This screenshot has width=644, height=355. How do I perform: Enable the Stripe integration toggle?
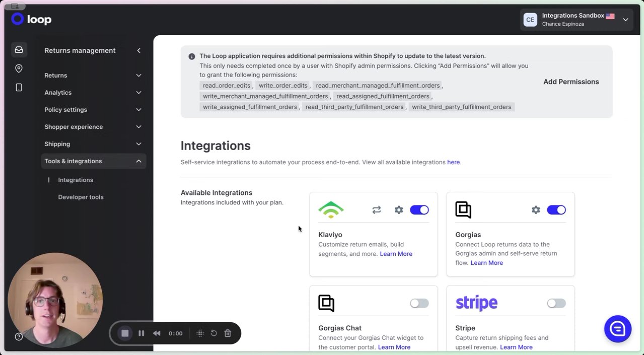click(556, 303)
